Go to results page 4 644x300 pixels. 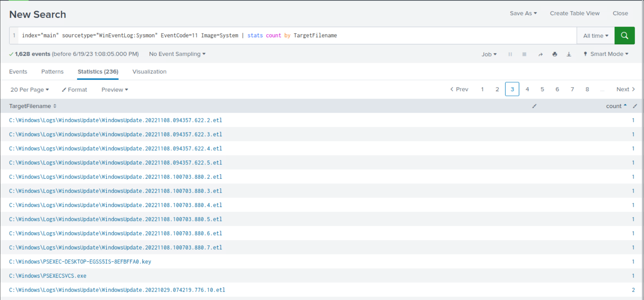(527, 89)
